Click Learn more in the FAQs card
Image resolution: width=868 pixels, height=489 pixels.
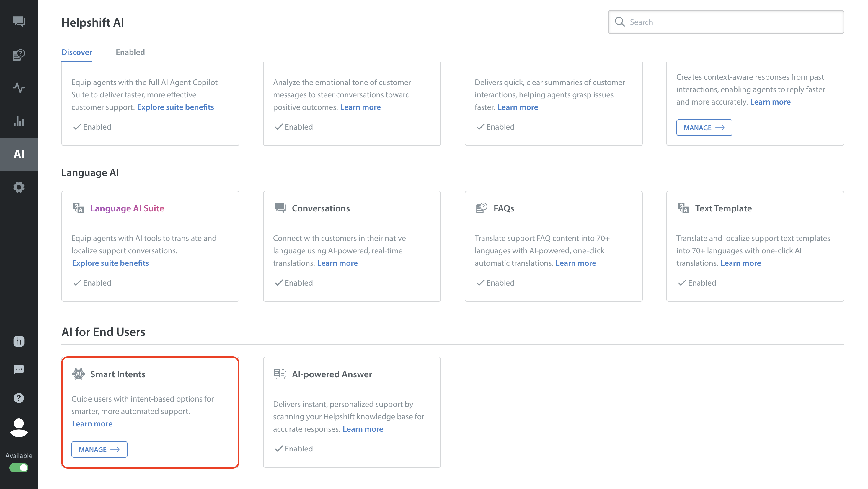(575, 263)
